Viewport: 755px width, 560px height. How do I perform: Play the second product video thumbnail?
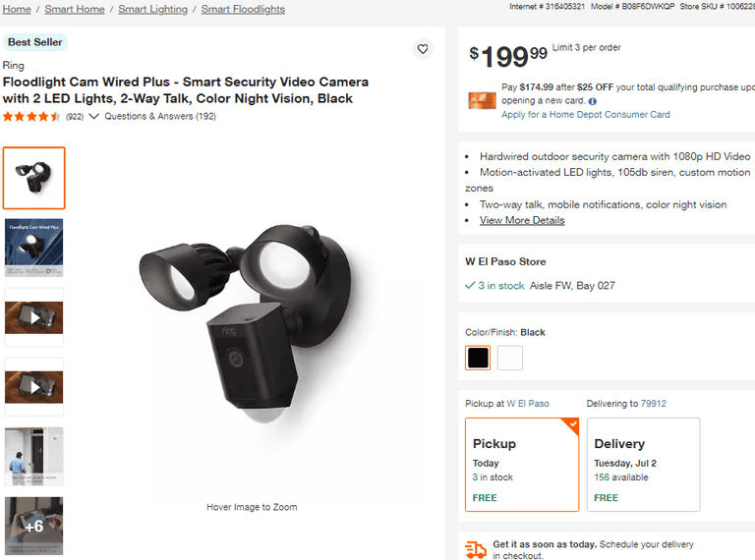(x=34, y=387)
